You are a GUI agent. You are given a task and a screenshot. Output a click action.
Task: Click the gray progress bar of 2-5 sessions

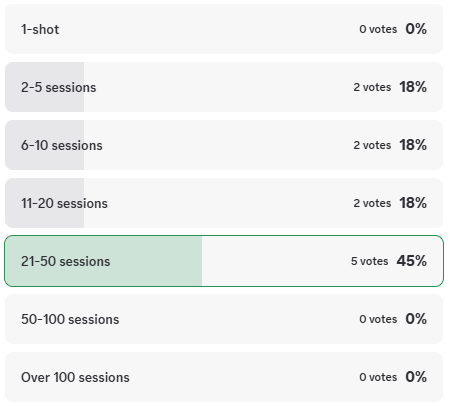45,87
